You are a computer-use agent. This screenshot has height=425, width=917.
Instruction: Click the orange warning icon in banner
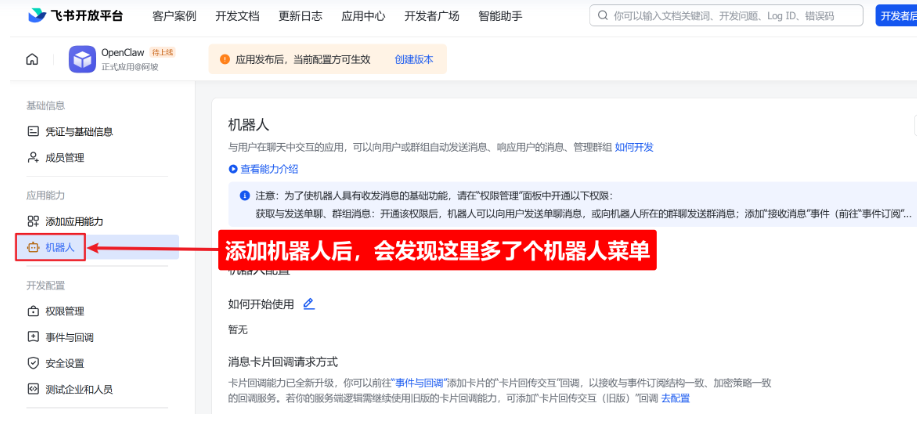tap(224, 60)
